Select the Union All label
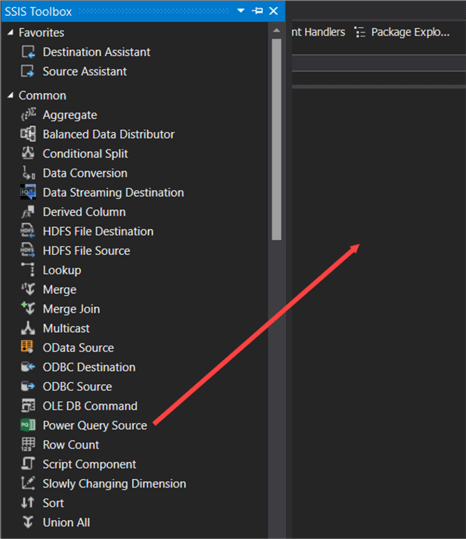This screenshot has width=466, height=539. point(66,522)
